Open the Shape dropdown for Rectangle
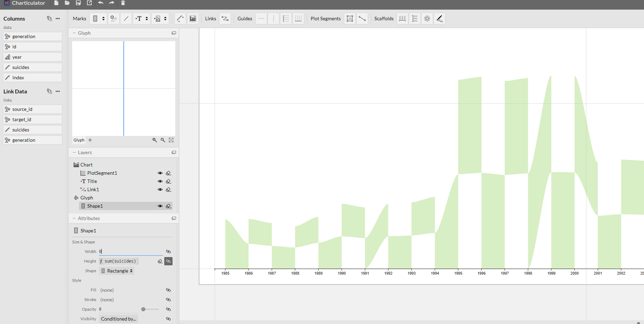 [117, 271]
